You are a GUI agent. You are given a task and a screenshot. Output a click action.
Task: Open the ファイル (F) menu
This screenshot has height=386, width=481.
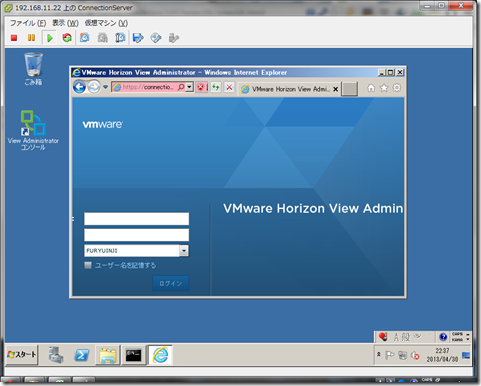(x=28, y=23)
